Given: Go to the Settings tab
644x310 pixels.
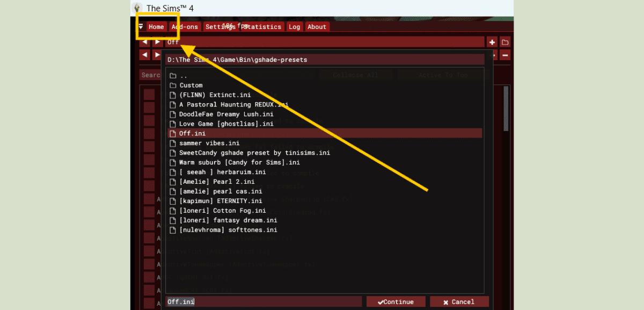Looking at the screenshot, I should [220, 27].
